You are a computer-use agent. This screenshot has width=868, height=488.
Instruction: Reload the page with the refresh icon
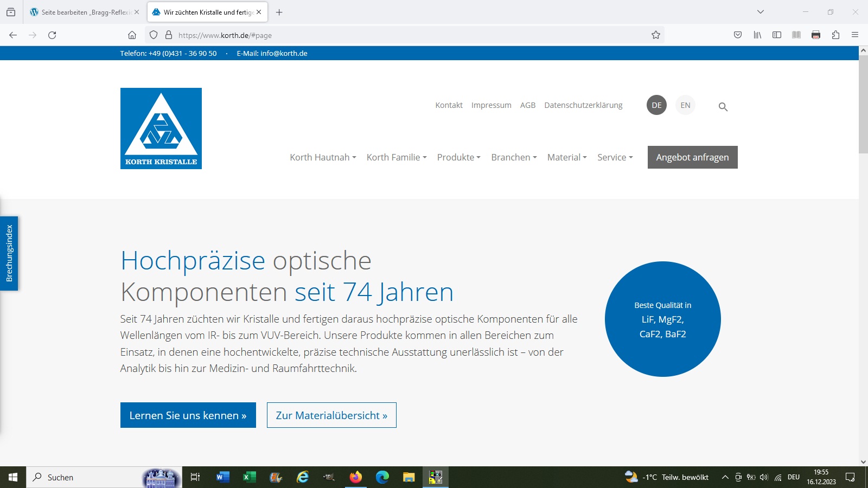click(x=52, y=35)
